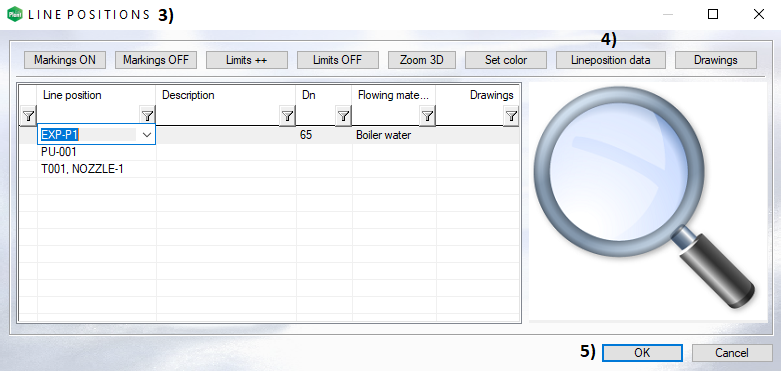This screenshot has height=371, width=781.
Task: Turn Markings ON
Action: tap(65, 60)
